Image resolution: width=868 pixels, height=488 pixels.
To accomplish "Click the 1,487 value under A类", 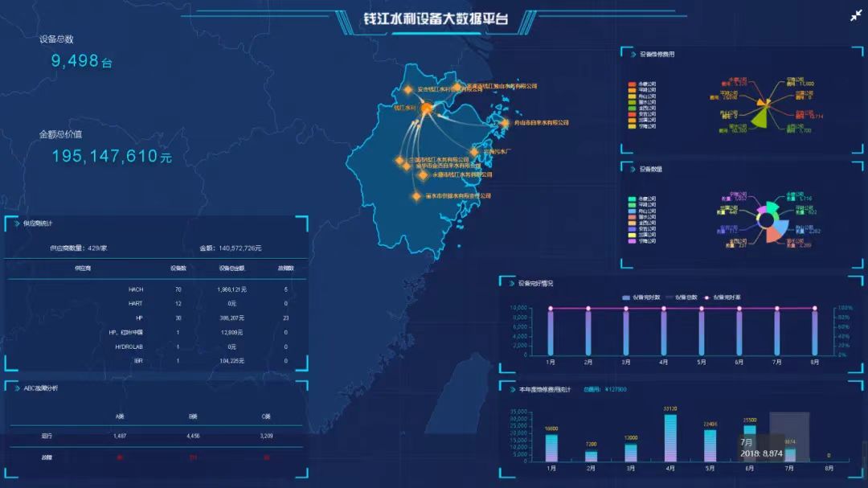I will [x=120, y=436].
